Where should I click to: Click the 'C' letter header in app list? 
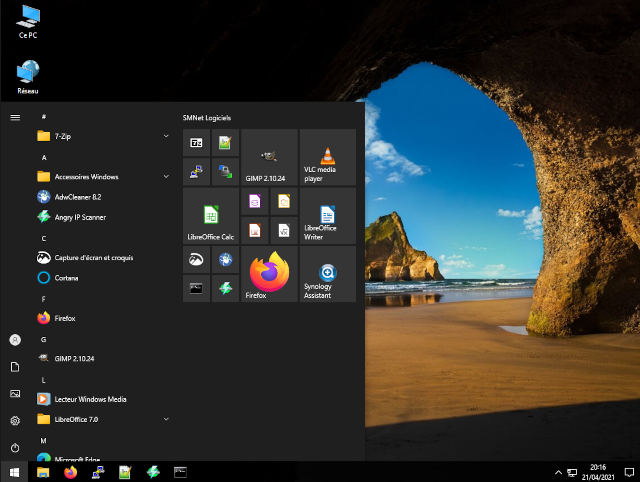(44, 238)
